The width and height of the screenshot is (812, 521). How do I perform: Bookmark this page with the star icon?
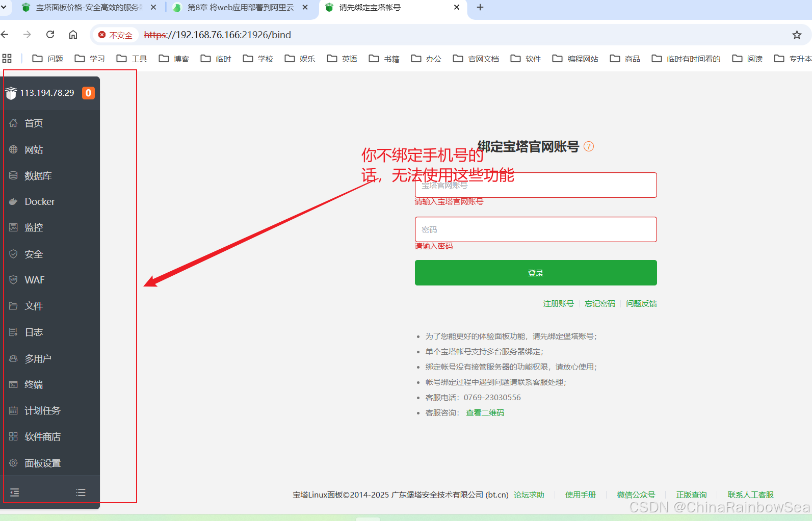click(x=797, y=35)
